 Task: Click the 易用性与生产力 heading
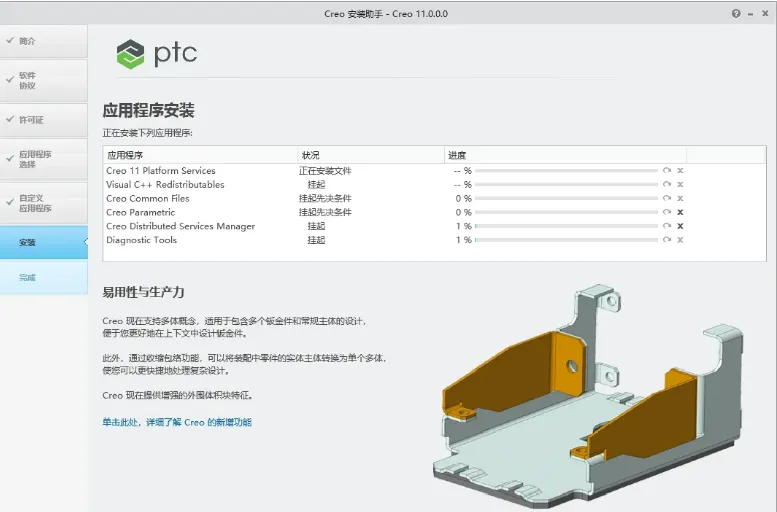[143, 292]
